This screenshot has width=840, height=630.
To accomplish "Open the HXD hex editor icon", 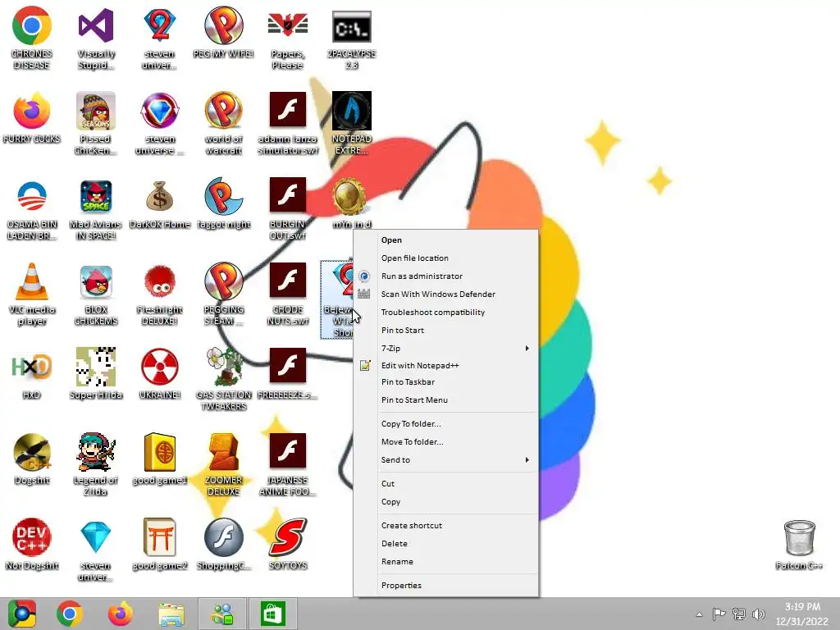I will (32, 367).
